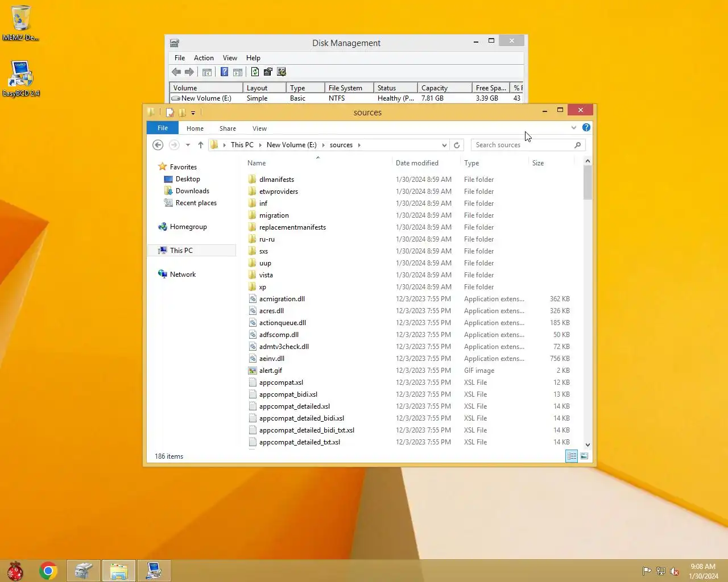Select Recent places in navigation pane
728x582 pixels.
[x=196, y=203]
